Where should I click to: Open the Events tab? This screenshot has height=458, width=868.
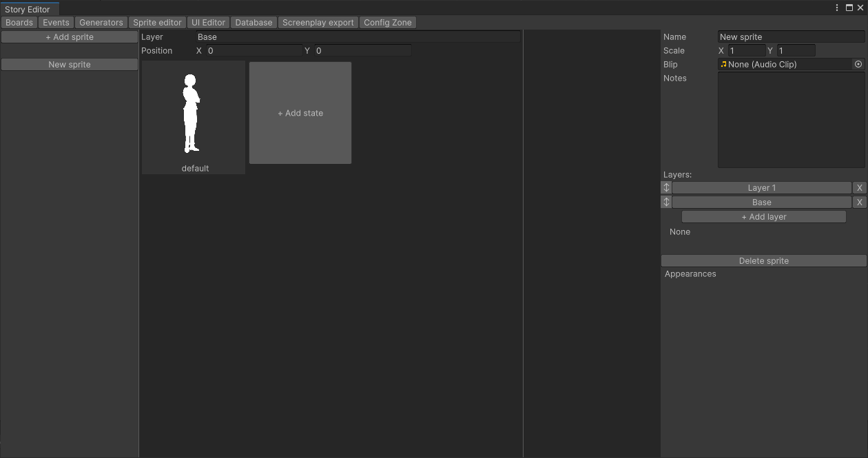pyautogui.click(x=56, y=23)
